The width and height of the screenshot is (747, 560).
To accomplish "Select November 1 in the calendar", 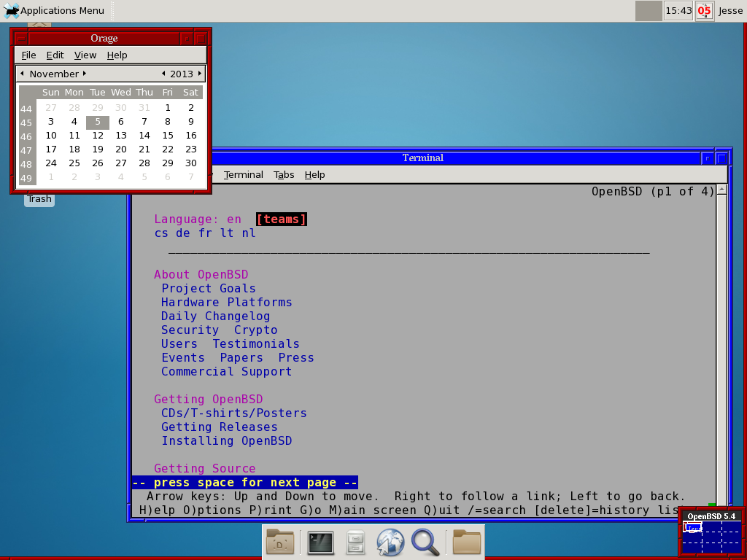I will [x=168, y=108].
